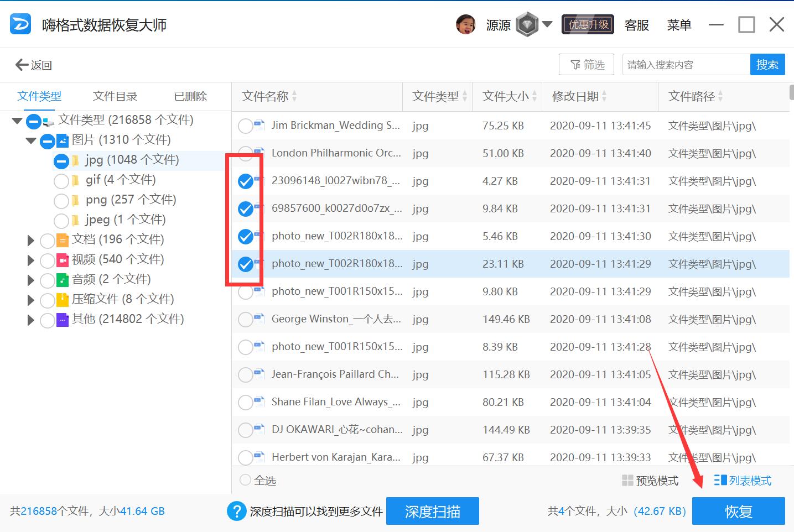Sort by 文件名称 sort arrows
The height and width of the screenshot is (532, 794).
tap(294, 96)
